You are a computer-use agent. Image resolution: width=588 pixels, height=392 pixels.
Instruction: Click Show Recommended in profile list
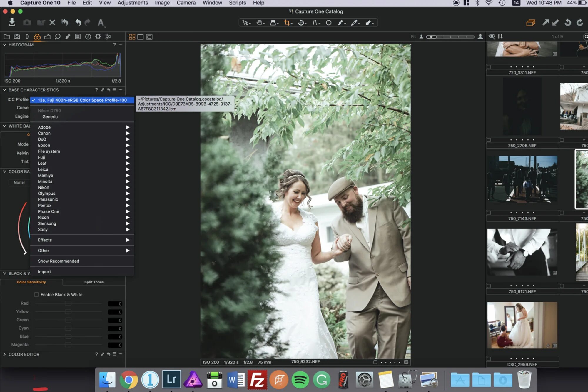point(59,261)
